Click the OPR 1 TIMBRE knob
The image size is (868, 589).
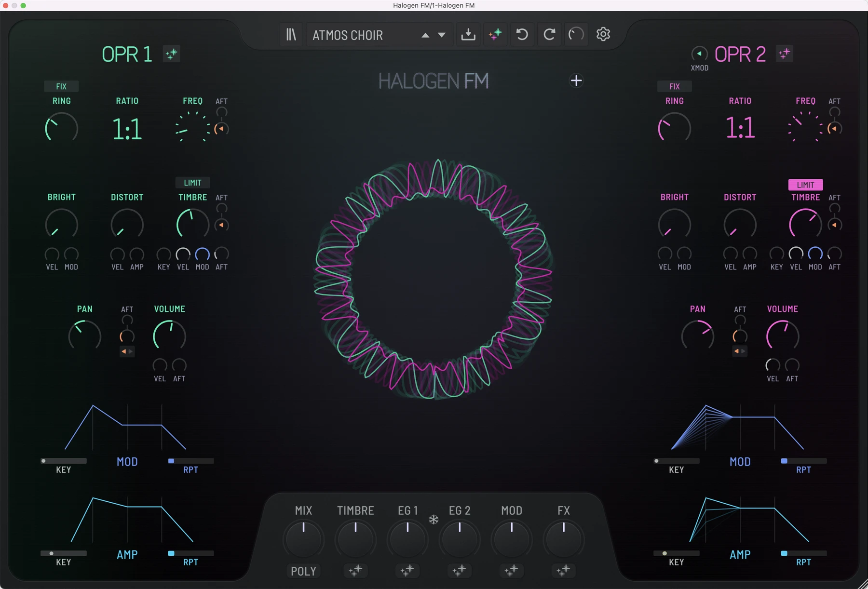pos(192,224)
